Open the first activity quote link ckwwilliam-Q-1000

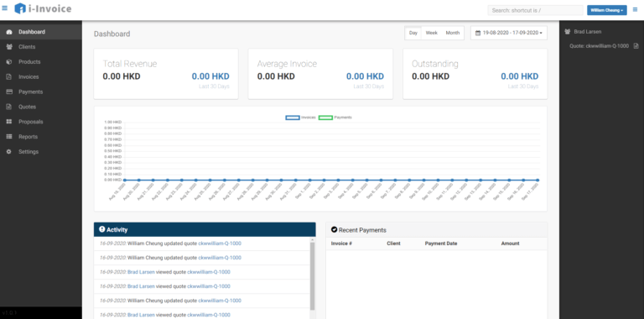click(220, 243)
